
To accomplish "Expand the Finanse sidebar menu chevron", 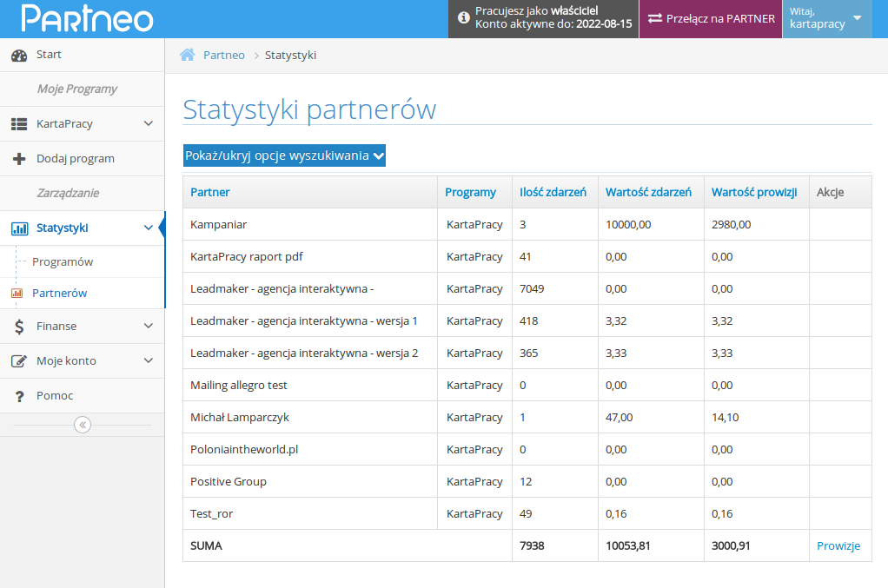I will 149,326.
